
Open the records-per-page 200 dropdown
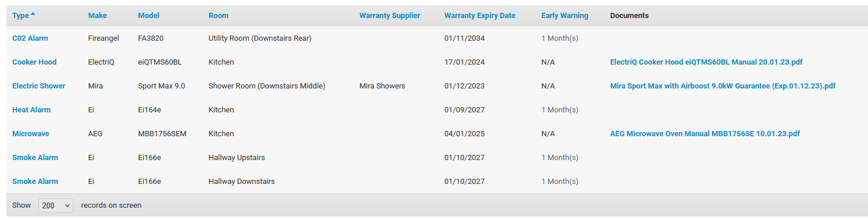pos(56,205)
